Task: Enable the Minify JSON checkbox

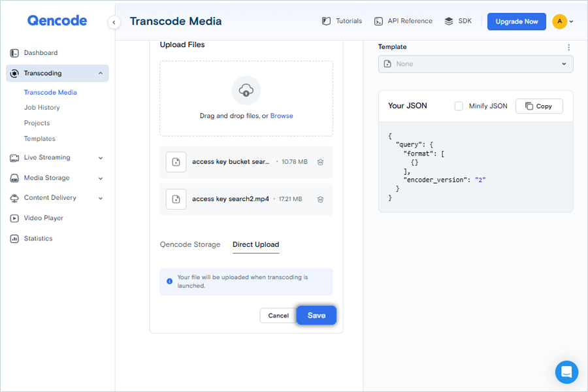Action: click(x=459, y=106)
